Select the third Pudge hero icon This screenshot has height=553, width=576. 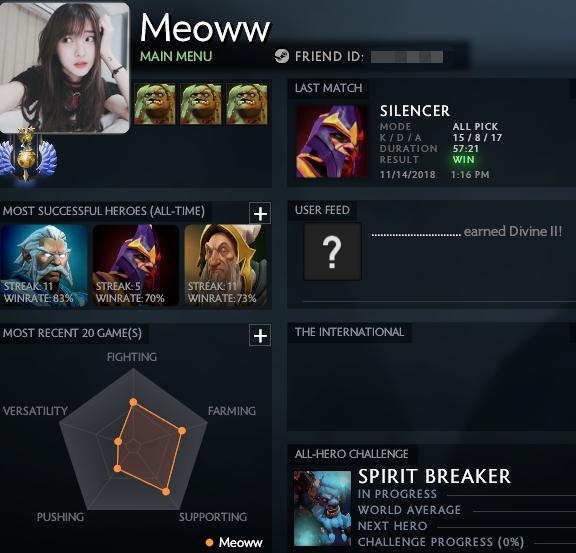pos(247,104)
